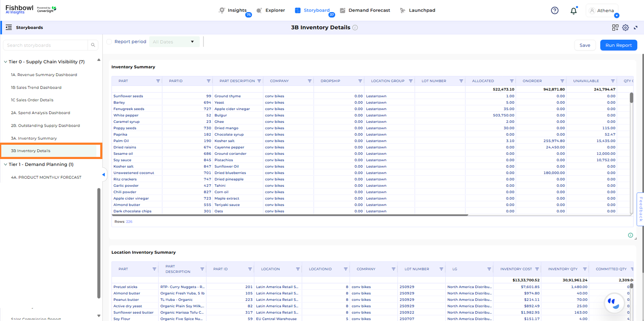This screenshot has height=321, width=644.
Task: Open storyboard settings via the gear icon
Action: (x=625, y=27)
